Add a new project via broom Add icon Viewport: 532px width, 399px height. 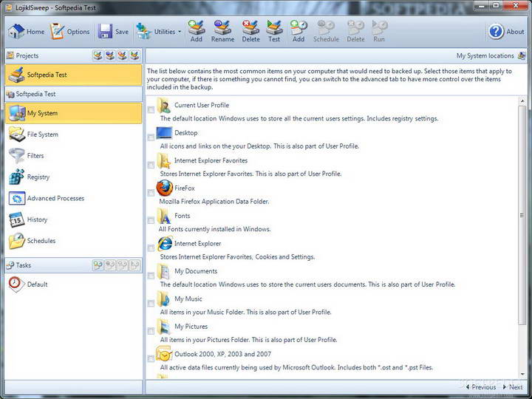197,31
